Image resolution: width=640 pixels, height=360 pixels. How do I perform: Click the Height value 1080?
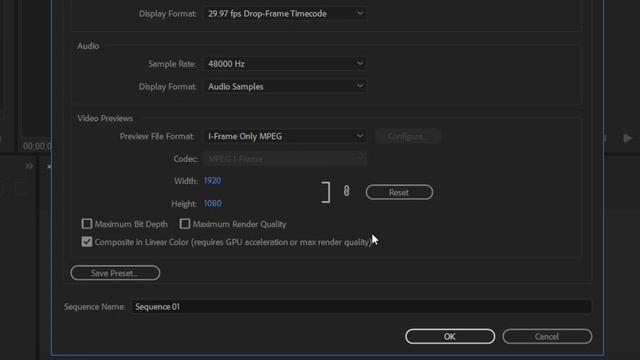click(213, 203)
